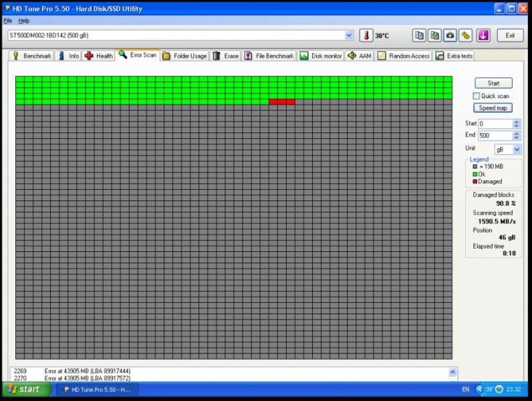Open the File menu
532x401 pixels.
pyautogui.click(x=8, y=21)
